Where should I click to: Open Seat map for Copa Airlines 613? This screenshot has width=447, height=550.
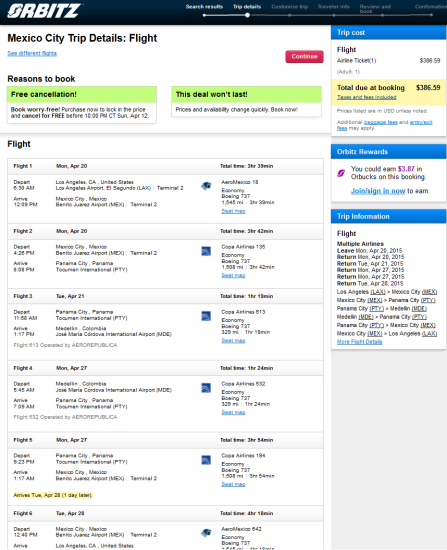pos(233,341)
